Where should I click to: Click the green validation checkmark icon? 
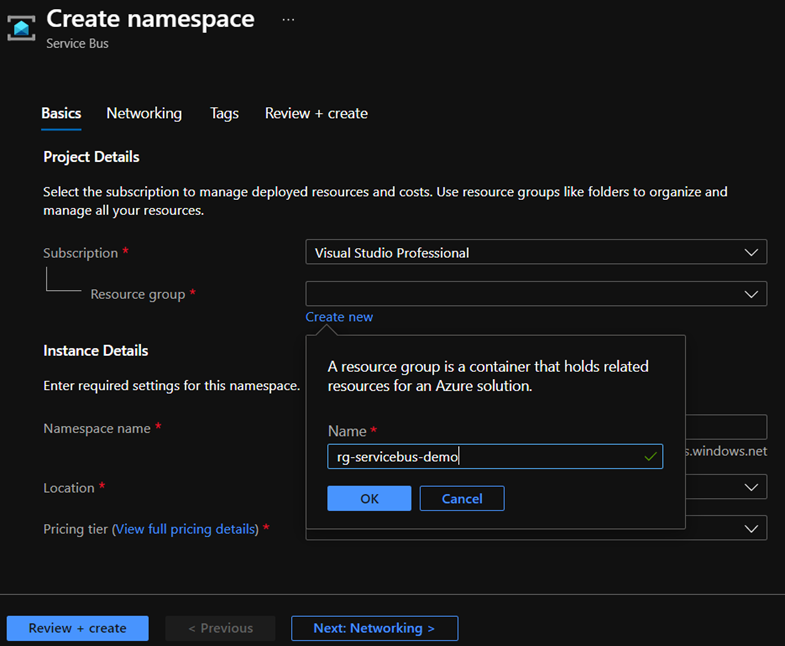[x=650, y=457]
